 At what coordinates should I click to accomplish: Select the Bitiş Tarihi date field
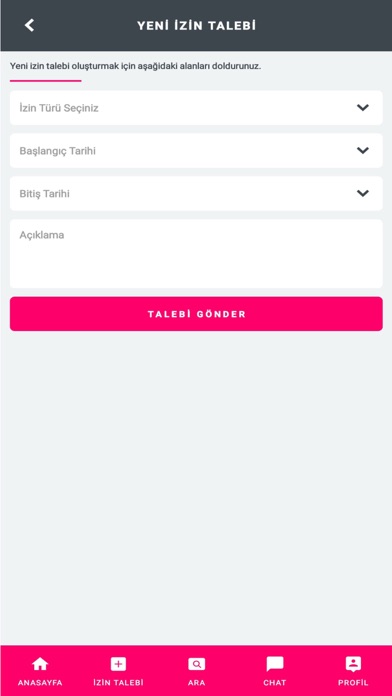[196, 194]
